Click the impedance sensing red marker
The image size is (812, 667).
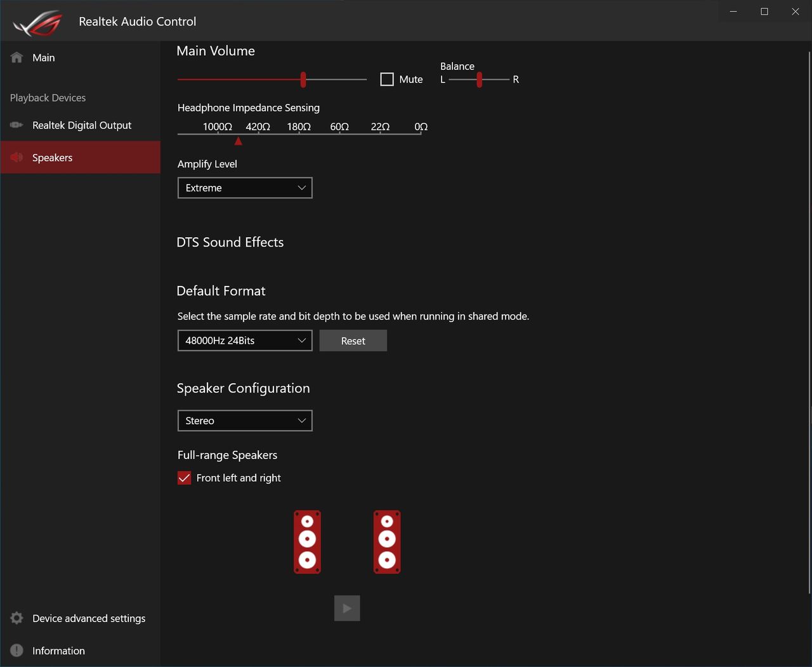239,141
